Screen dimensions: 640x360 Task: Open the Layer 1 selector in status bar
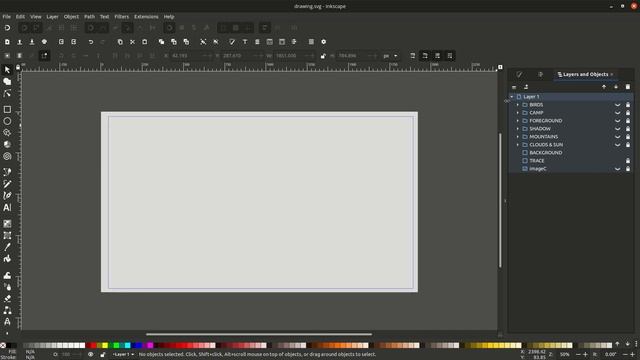[123, 354]
